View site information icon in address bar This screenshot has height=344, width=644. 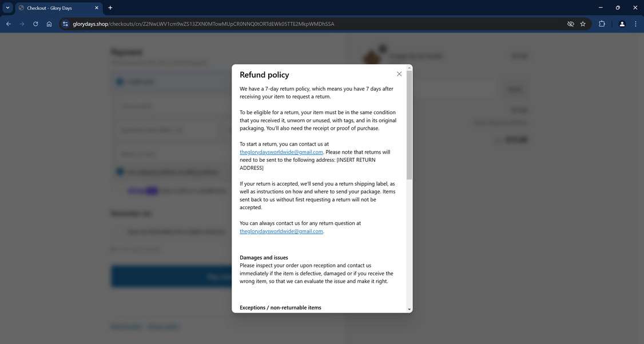[x=65, y=24]
